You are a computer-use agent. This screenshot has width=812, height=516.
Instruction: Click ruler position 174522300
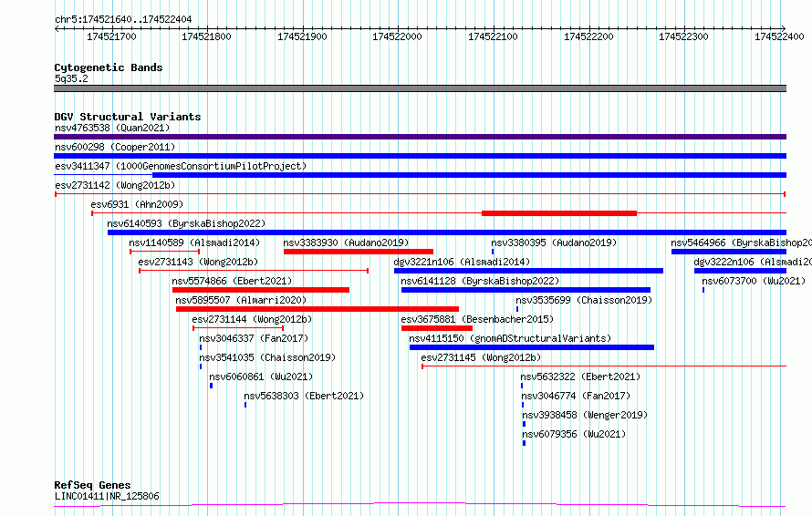click(683, 36)
